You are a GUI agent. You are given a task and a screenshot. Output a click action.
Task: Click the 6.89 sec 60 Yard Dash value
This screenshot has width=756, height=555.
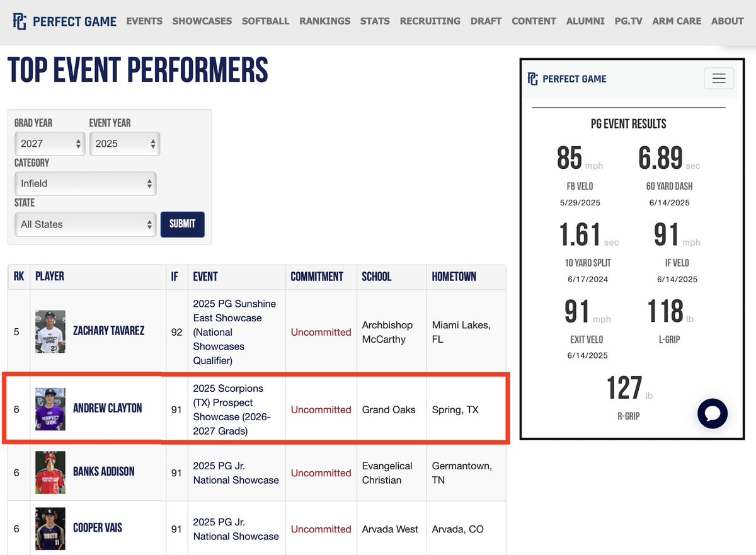pos(669,157)
